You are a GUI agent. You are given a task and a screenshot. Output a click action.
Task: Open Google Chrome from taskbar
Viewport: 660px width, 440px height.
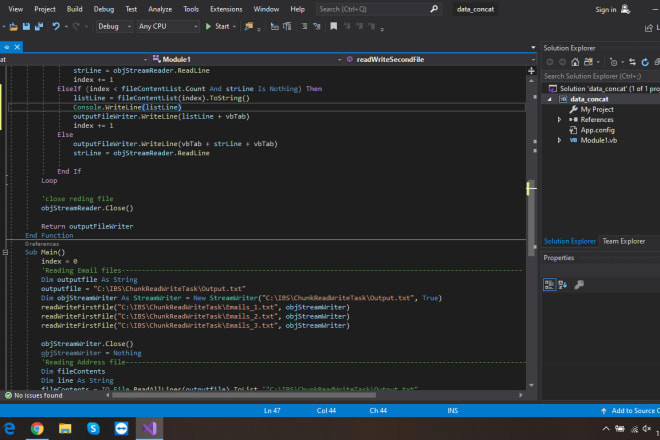pos(37,429)
